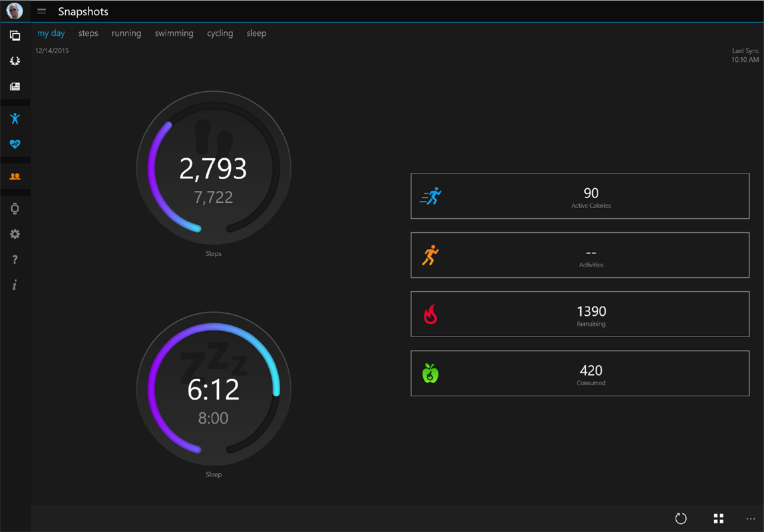Open the help question mark icon
The height and width of the screenshot is (532, 764).
point(15,259)
